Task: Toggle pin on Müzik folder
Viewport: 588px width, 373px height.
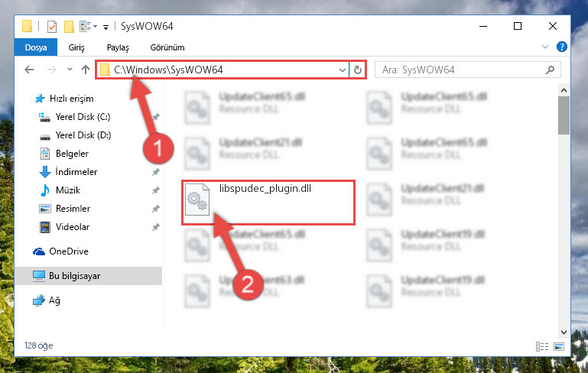Action: [x=155, y=190]
